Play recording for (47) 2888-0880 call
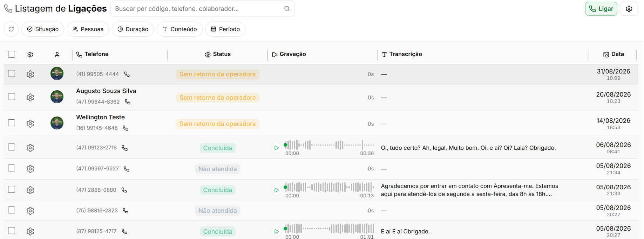The height and width of the screenshot is (239, 644). 276,190
